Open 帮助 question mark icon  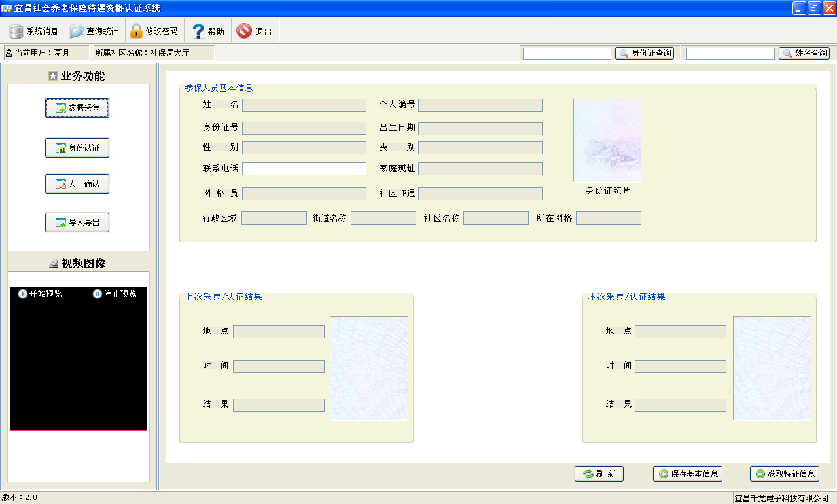(199, 31)
